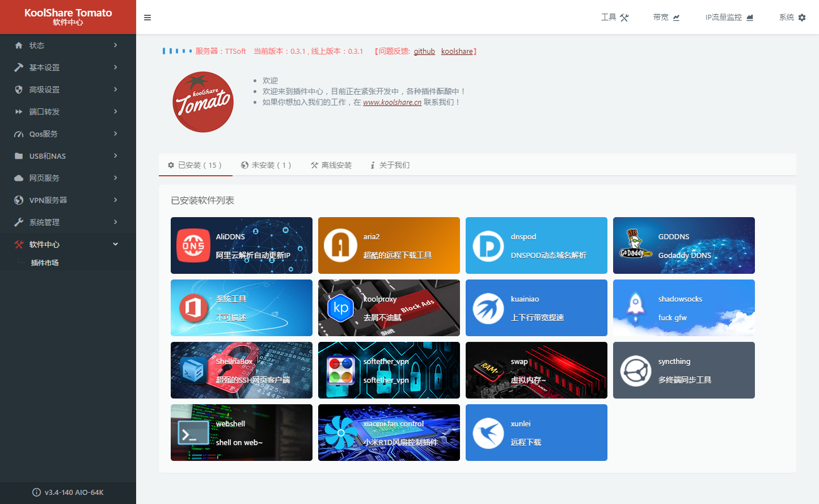Viewport: 819px width, 504px height.
Task: Expand the 状态 sidebar menu
Action: (68, 45)
